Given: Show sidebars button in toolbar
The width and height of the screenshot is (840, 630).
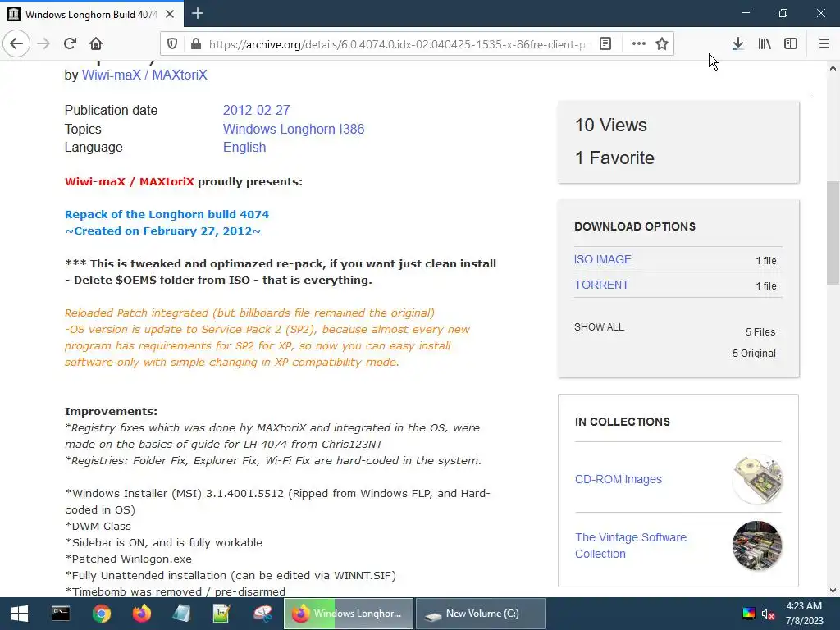Looking at the screenshot, I should coord(791,44).
